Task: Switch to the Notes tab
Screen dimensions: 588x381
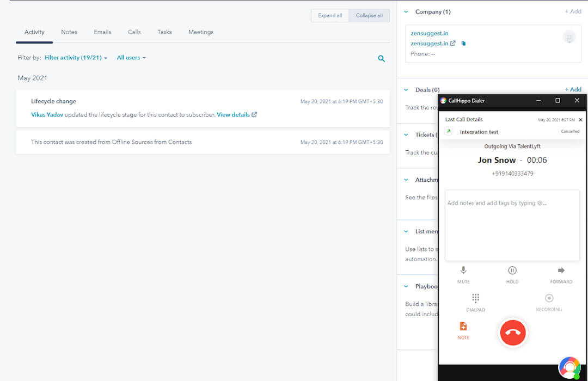Action: click(69, 32)
